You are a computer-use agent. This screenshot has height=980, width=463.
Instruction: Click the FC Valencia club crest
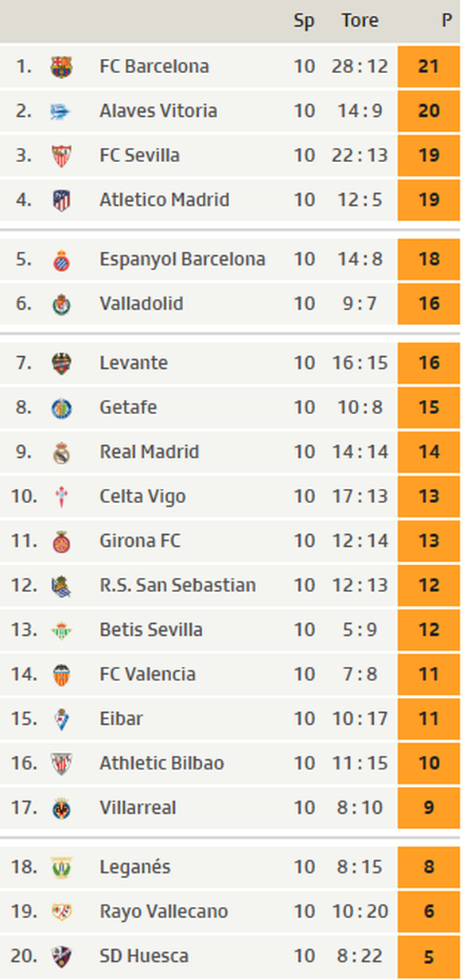61,675
